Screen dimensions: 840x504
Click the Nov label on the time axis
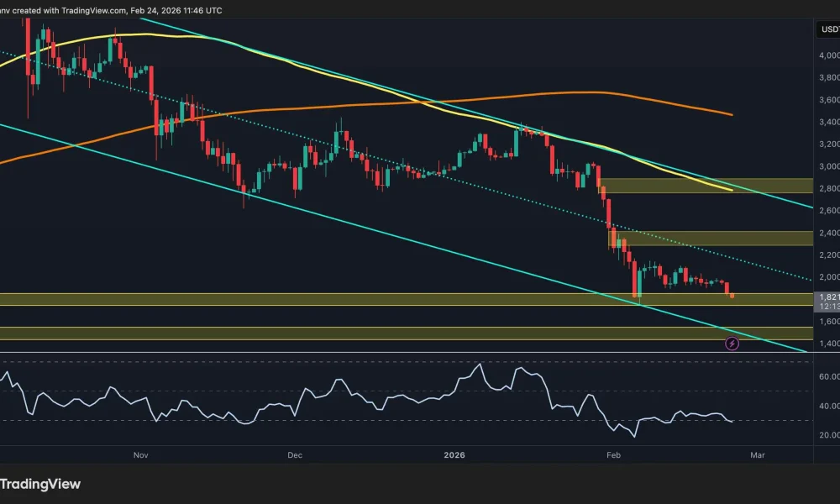pos(140,454)
